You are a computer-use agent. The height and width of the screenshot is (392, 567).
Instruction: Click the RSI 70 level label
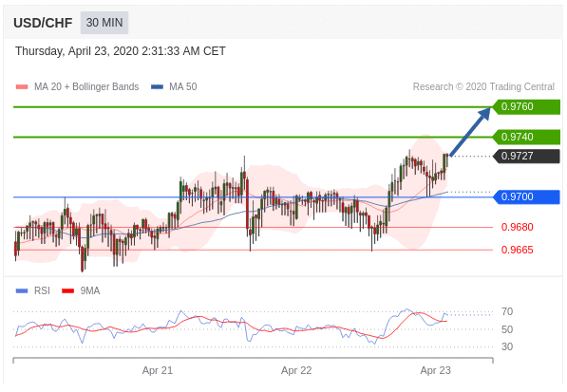click(507, 311)
